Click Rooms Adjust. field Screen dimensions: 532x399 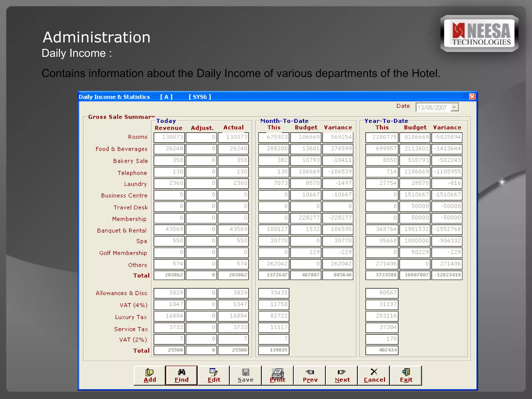tap(201, 137)
